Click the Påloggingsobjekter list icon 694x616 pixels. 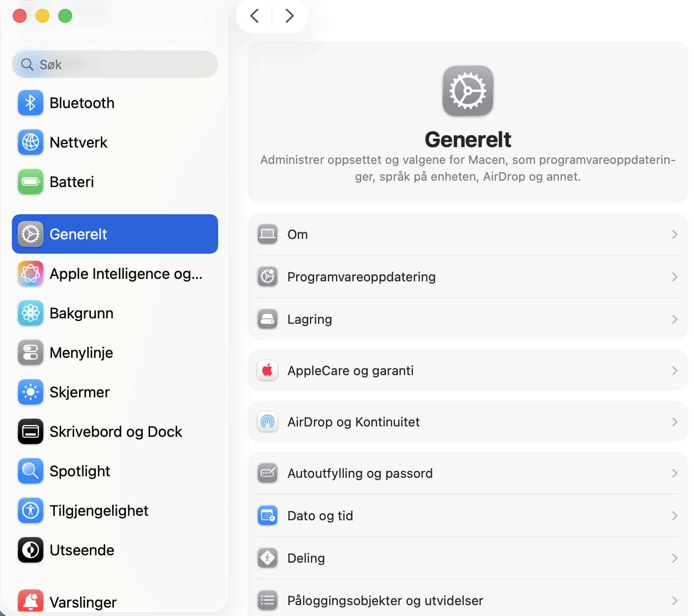coord(268,600)
